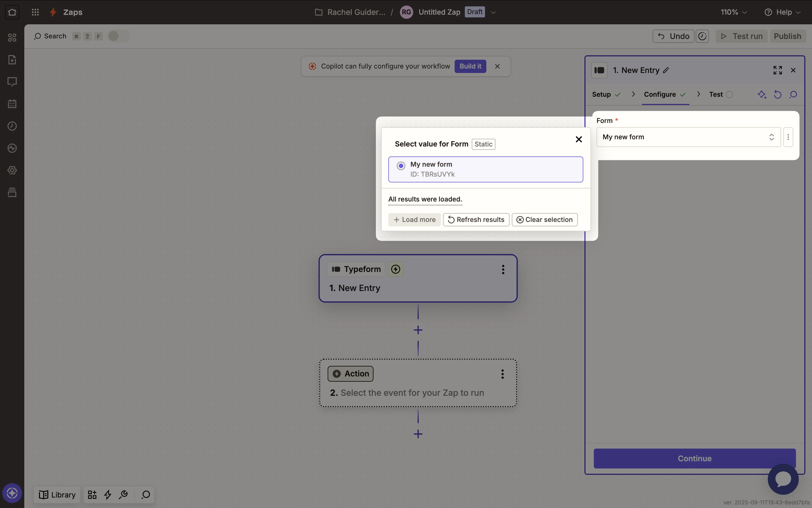Open the Rachel Guider folder breadcrumb

tap(350, 12)
